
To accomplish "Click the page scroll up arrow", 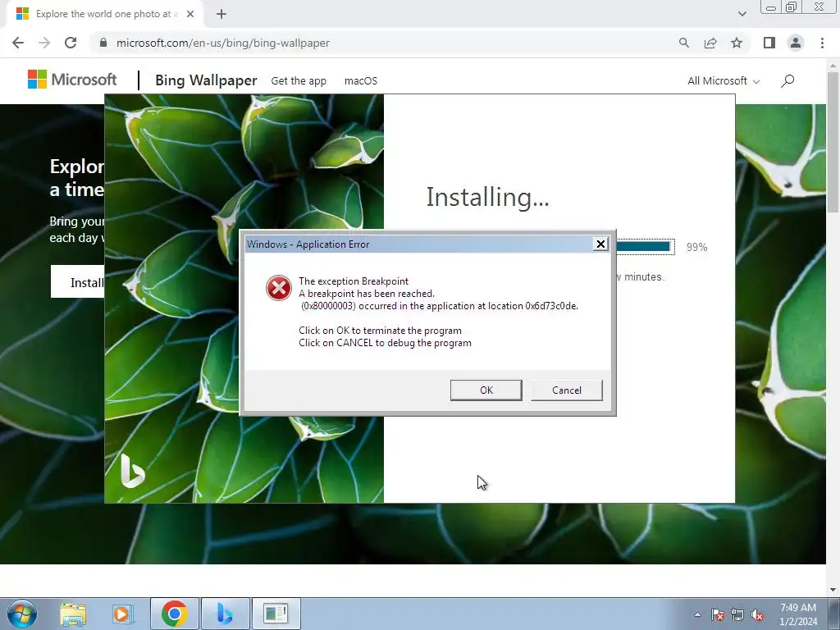I will (x=833, y=65).
